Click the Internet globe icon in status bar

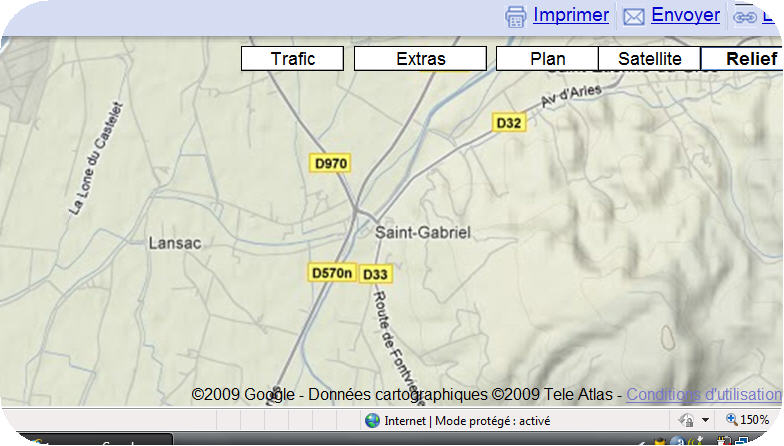pyautogui.click(x=373, y=421)
